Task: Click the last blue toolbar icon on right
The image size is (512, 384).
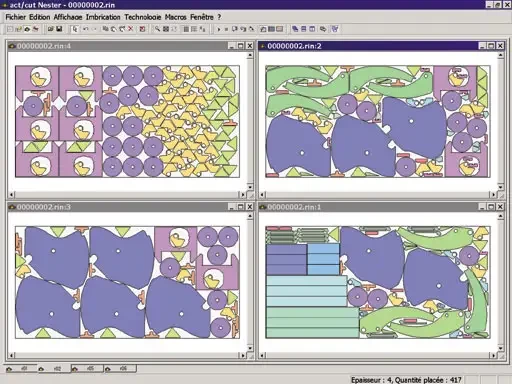Action: [335, 29]
